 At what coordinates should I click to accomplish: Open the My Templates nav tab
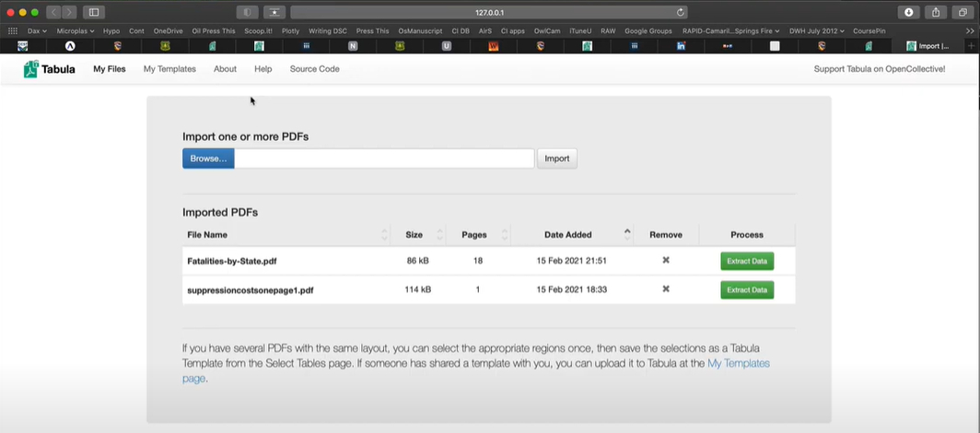[169, 69]
